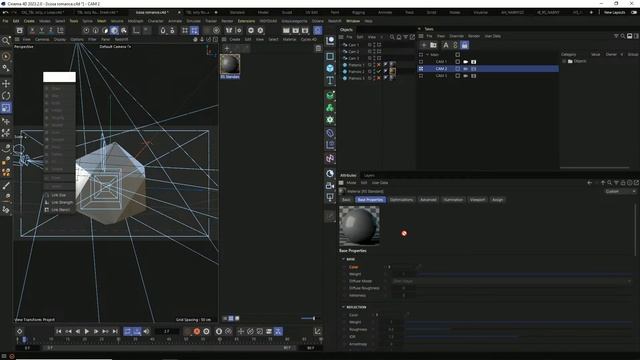This screenshot has width=640, height=360.
Task: Toggle the Z axis lock icon
Action: click(51, 30)
